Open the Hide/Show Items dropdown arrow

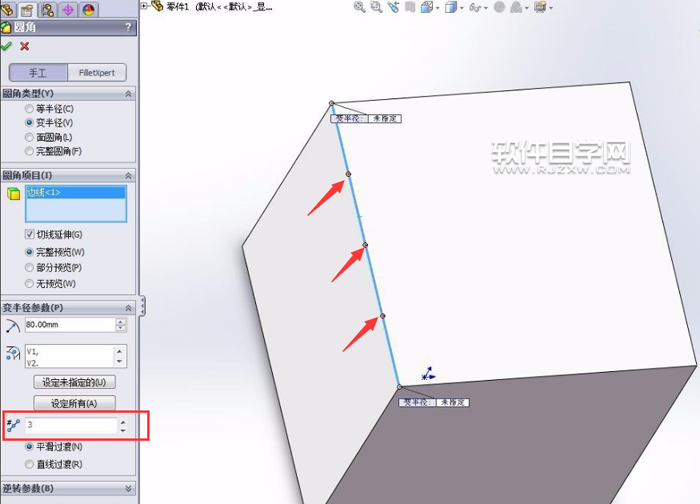click(486, 8)
